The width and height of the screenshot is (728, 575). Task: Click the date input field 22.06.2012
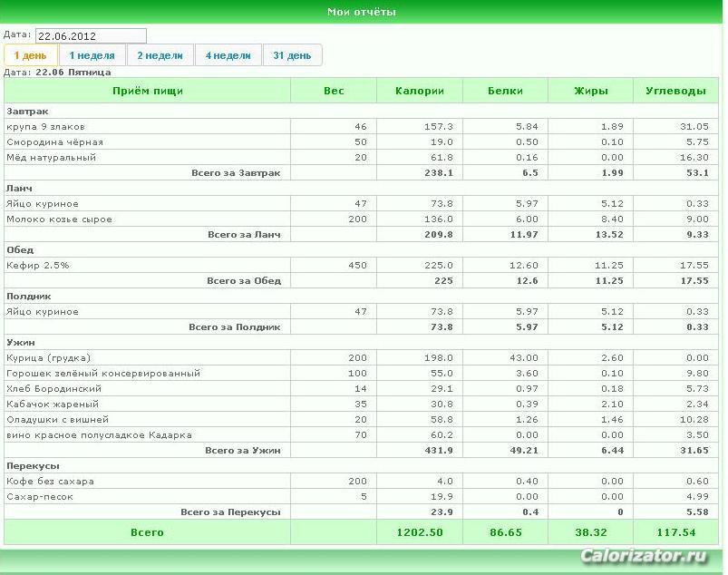pyautogui.click(x=91, y=35)
